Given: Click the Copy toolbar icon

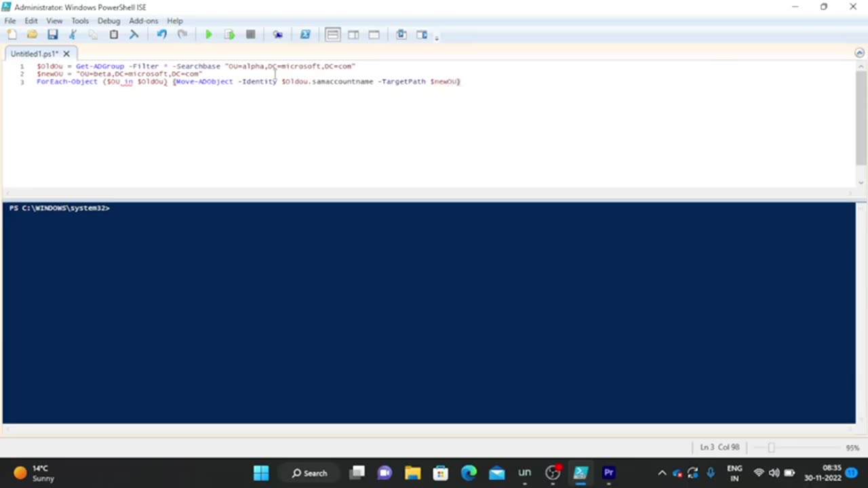Looking at the screenshot, I should click(x=93, y=35).
